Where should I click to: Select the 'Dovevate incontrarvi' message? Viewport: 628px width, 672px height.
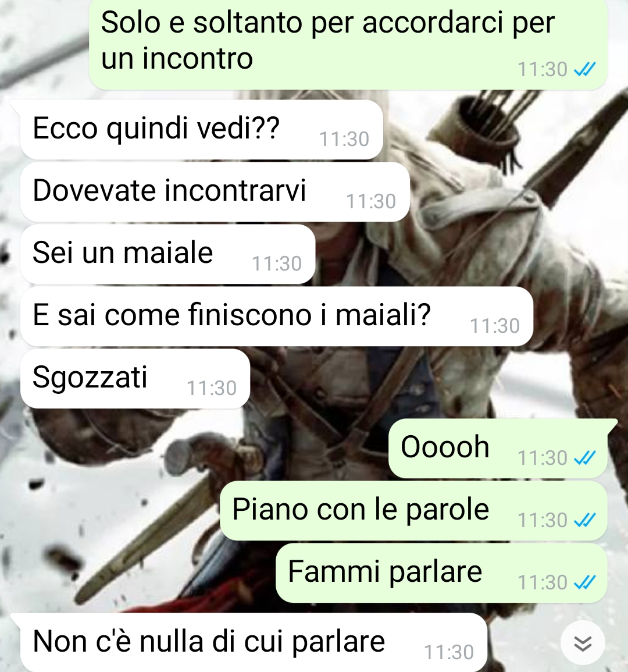215,192
